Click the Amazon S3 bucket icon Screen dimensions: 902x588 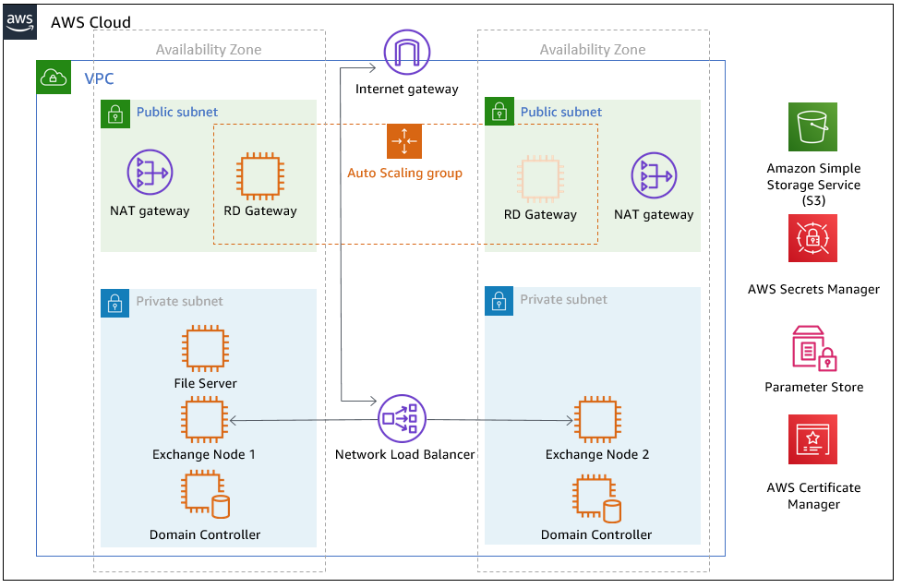[812, 127]
